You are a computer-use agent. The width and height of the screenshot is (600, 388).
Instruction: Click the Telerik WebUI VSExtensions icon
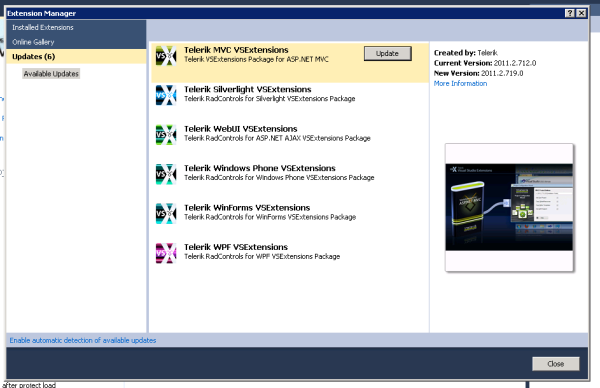[x=166, y=135]
